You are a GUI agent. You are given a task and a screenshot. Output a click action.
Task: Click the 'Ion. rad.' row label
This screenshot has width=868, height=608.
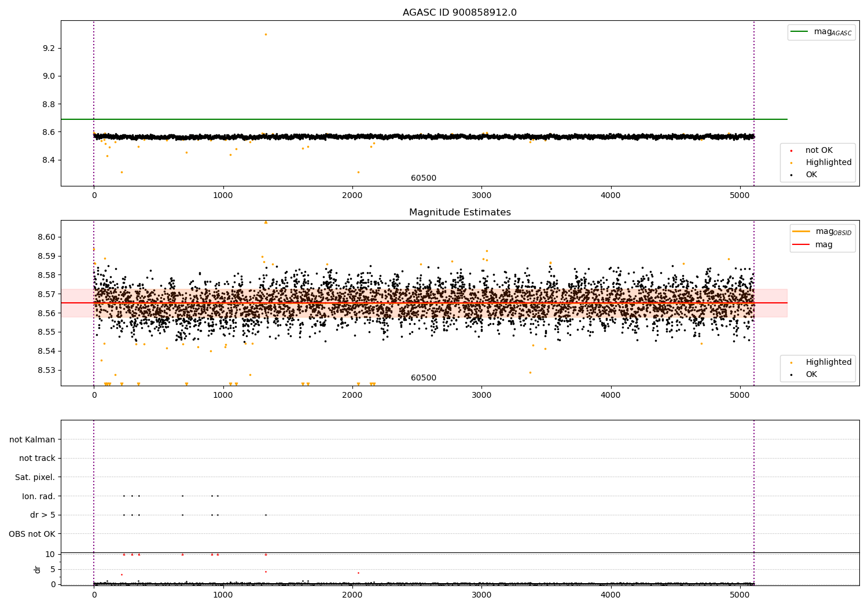pyautogui.click(x=39, y=496)
